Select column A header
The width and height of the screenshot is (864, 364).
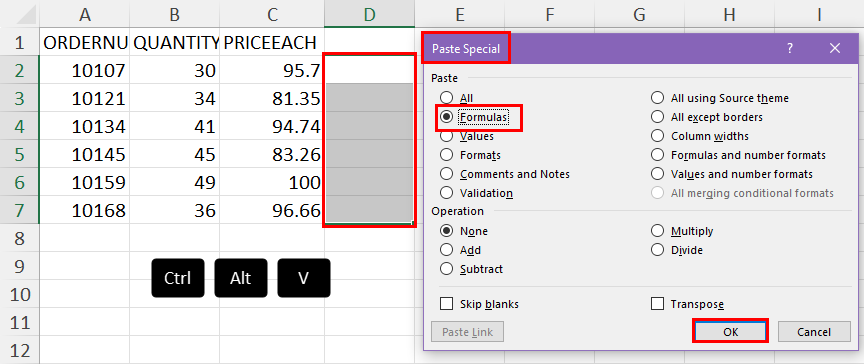click(85, 15)
